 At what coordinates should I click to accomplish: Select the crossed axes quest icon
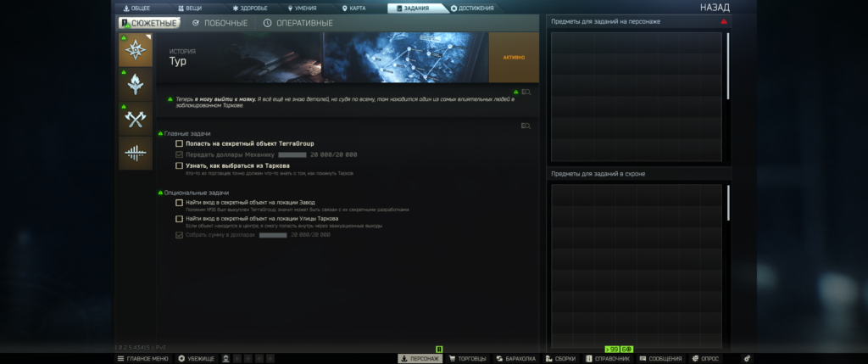tap(136, 119)
